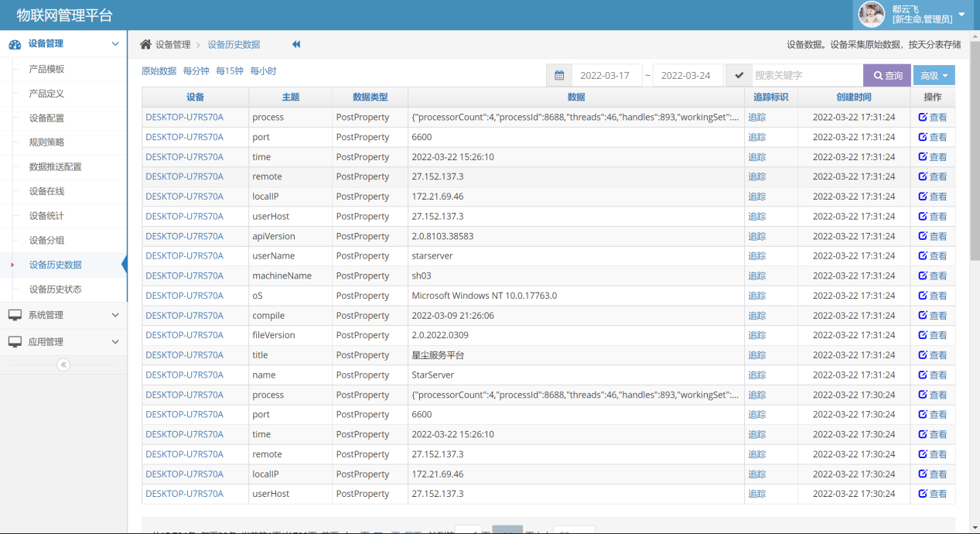
Task: Sort by the 设备 column header
Action: coord(195,98)
